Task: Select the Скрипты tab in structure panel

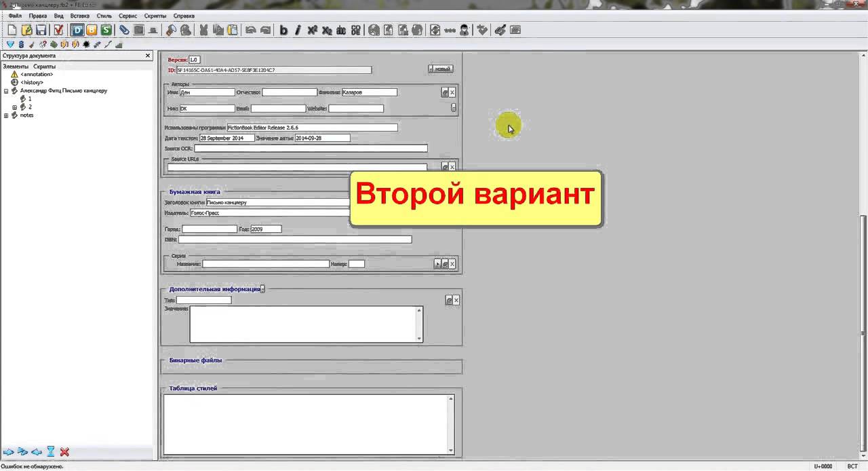Action: coord(45,67)
